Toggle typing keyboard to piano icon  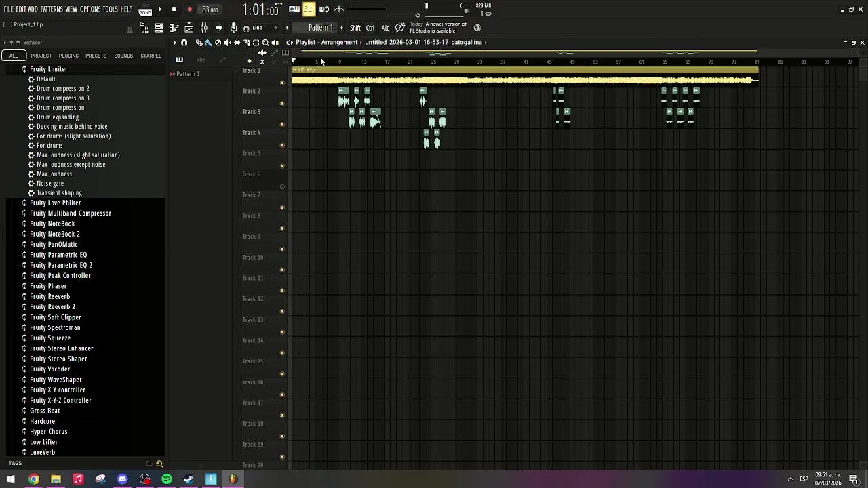click(294, 9)
